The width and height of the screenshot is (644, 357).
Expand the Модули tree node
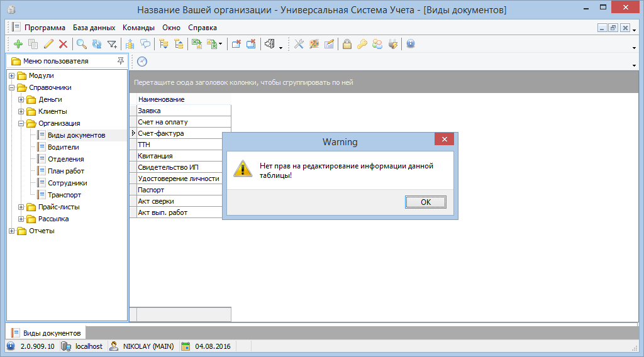[x=12, y=75]
